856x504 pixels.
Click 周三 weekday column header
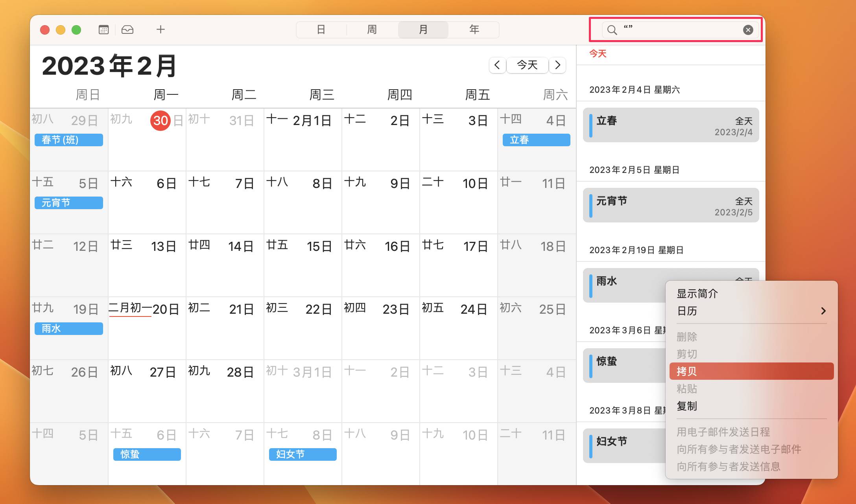click(x=322, y=95)
